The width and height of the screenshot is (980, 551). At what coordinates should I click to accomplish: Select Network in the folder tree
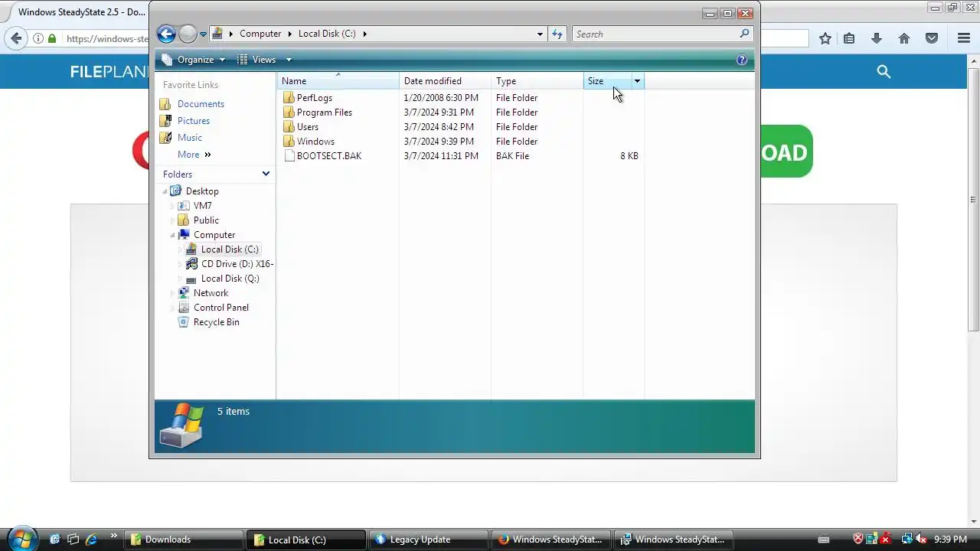point(211,293)
